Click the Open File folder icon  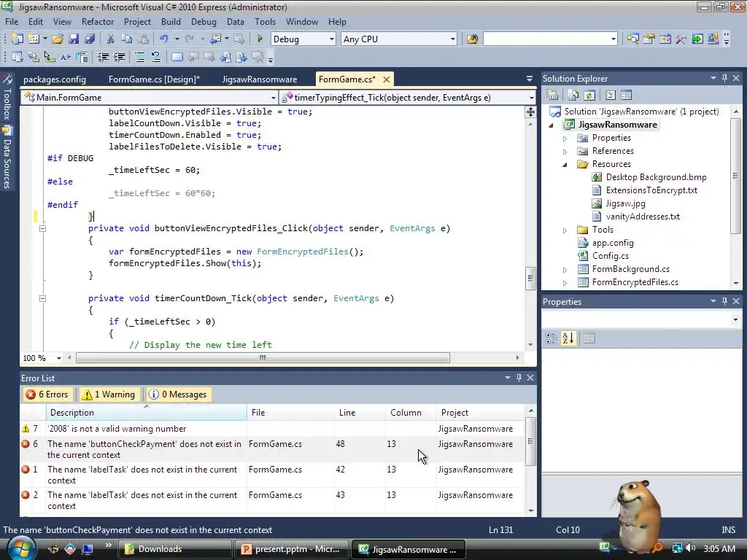pyautogui.click(x=58, y=39)
